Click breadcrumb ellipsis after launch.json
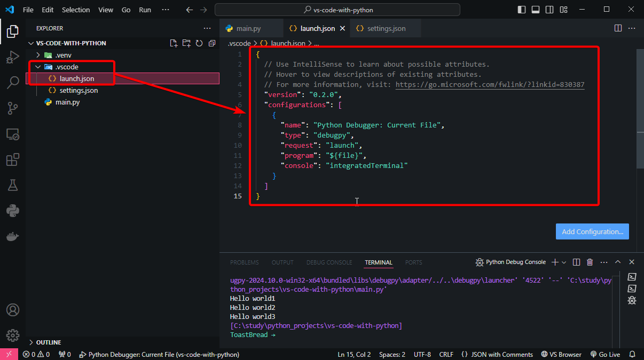This screenshot has width=644, height=360. (x=316, y=43)
